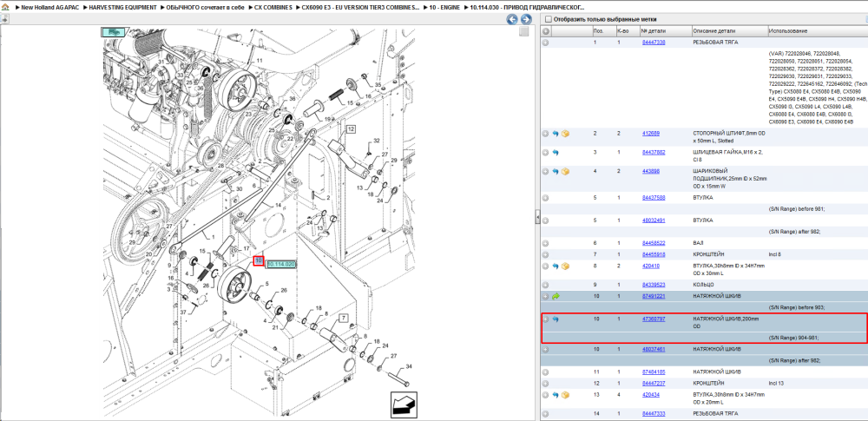Click the green arrow icon for 87491221

coord(556,296)
